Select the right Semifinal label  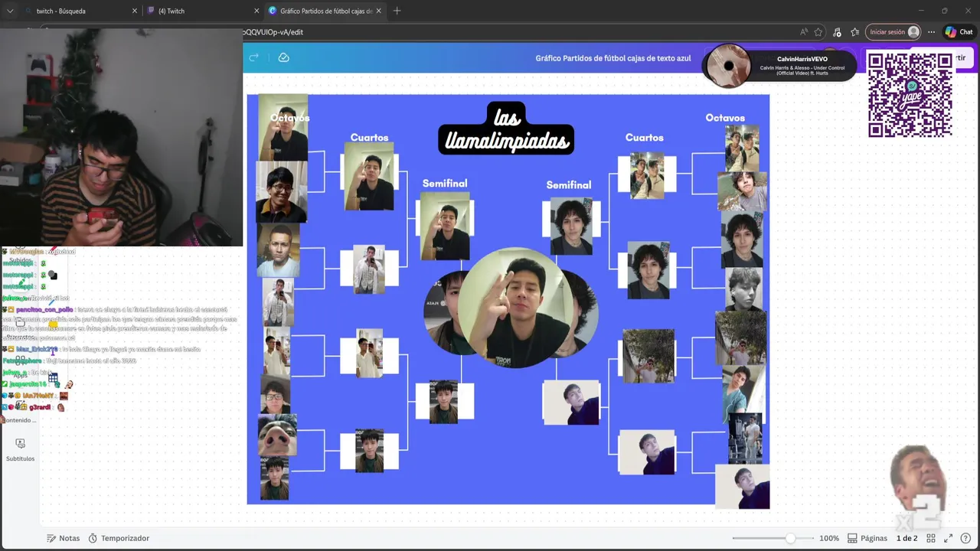[x=569, y=185]
